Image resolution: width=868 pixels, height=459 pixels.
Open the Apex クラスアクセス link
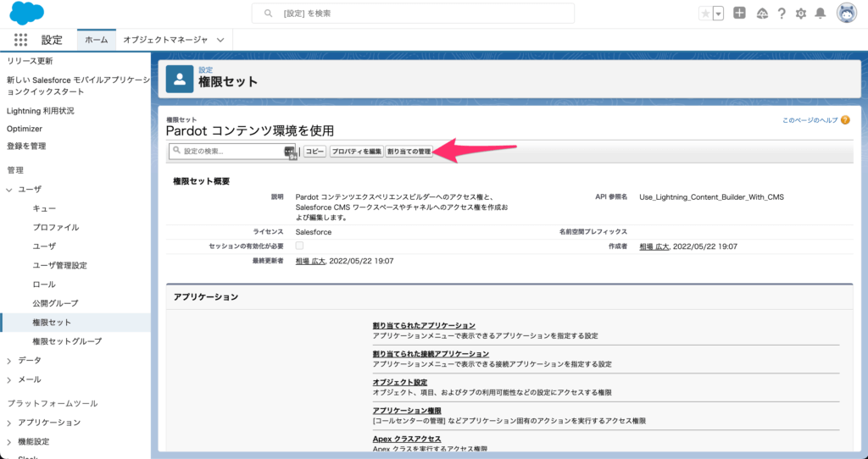pos(407,439)
